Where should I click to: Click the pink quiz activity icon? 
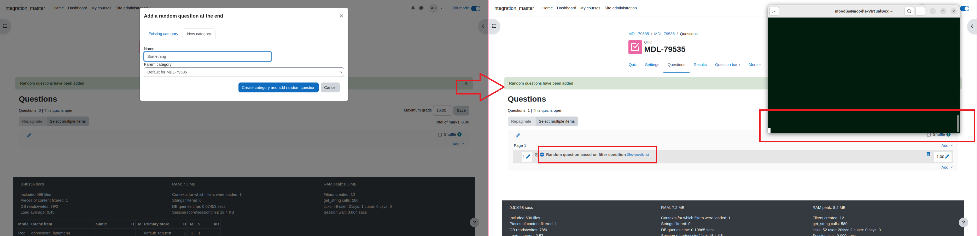pyautogui.click(x=635, y=47)
